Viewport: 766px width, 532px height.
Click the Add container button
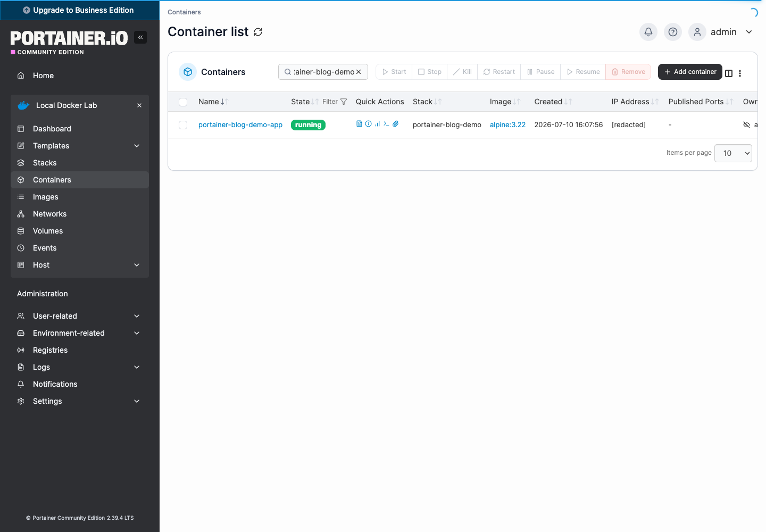pyautogui.click(x=690, y=72)
